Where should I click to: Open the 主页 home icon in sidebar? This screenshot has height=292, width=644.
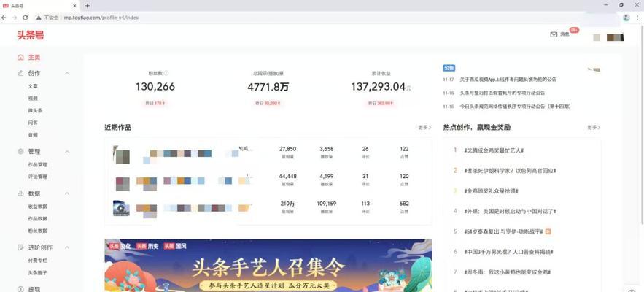click(x=20, y=58)
